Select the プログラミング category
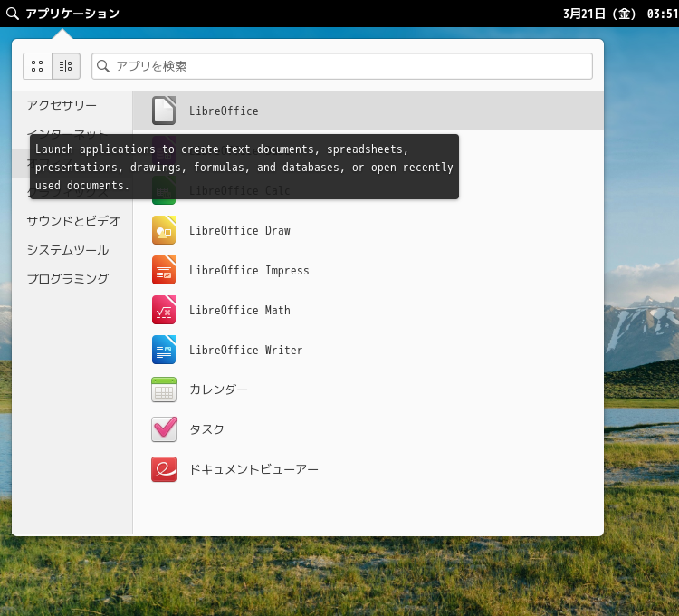Screen dimensions: 679x616 click(x=68, y=278)
